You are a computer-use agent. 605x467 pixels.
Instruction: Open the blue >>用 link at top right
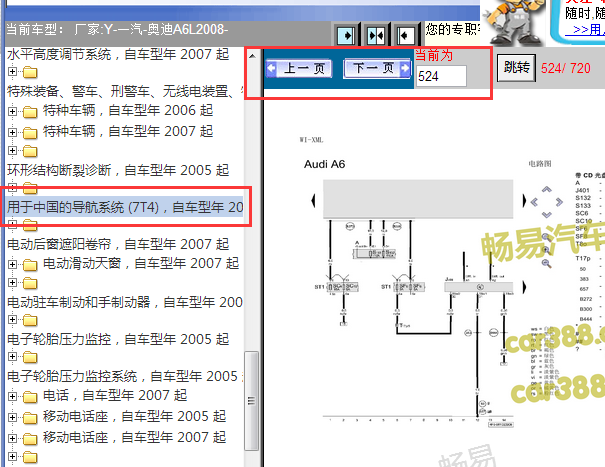pos(585,30)
